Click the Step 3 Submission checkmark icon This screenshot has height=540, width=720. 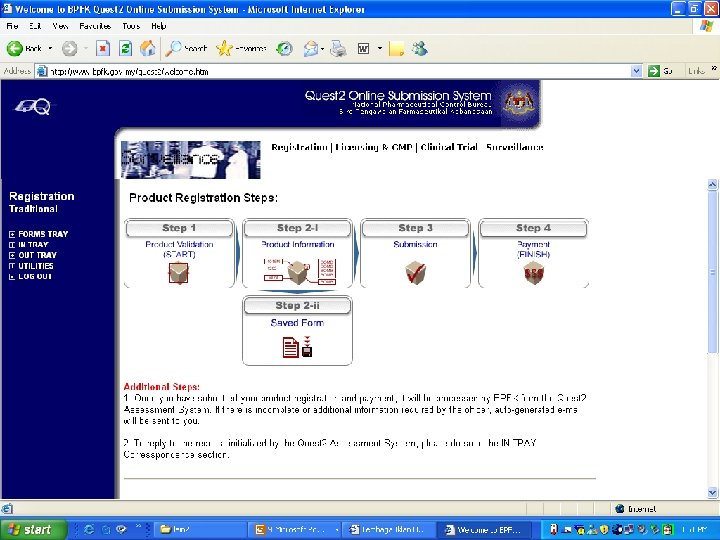[416, 272]
